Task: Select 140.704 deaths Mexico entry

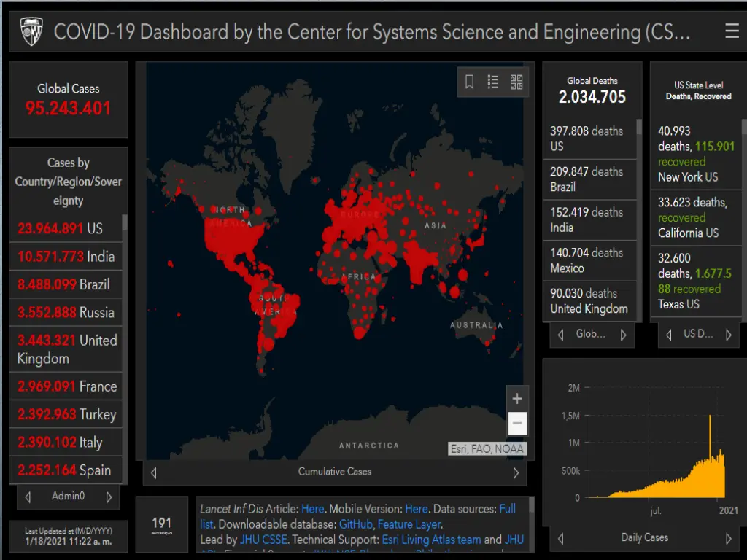Action: pyautogui.click(x=589, y=260)
